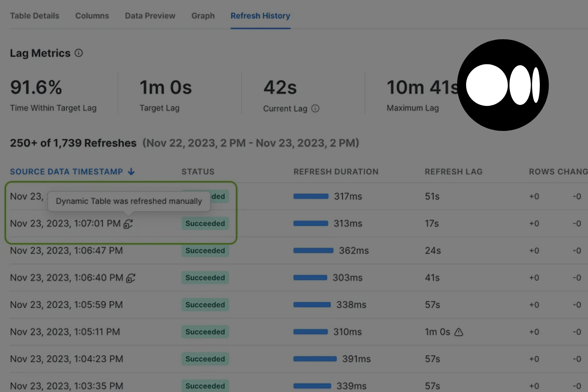Click the Lag Metrics info icon
This screenshot has width=588, height=392.
coord(79,53)
